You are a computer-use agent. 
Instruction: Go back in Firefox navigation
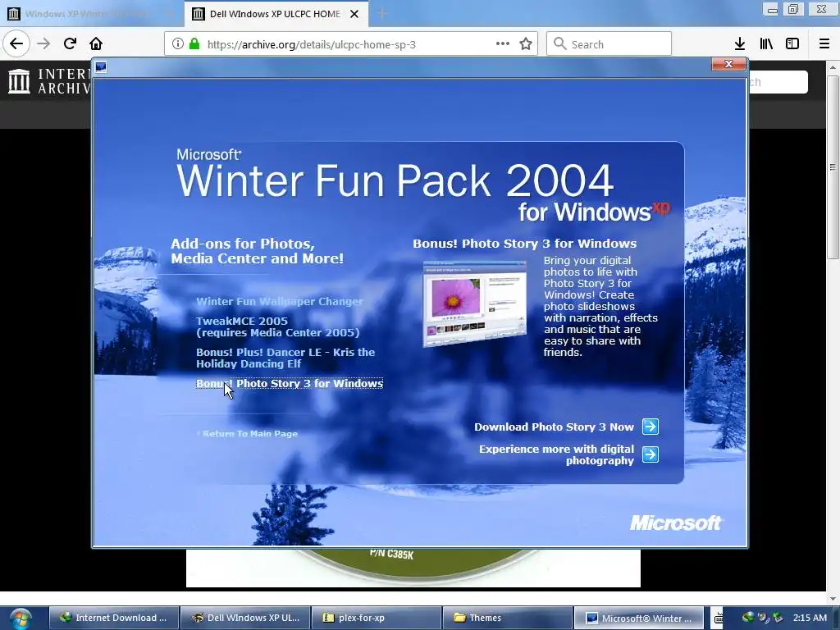pyautogui.click(x=16, y=43)
